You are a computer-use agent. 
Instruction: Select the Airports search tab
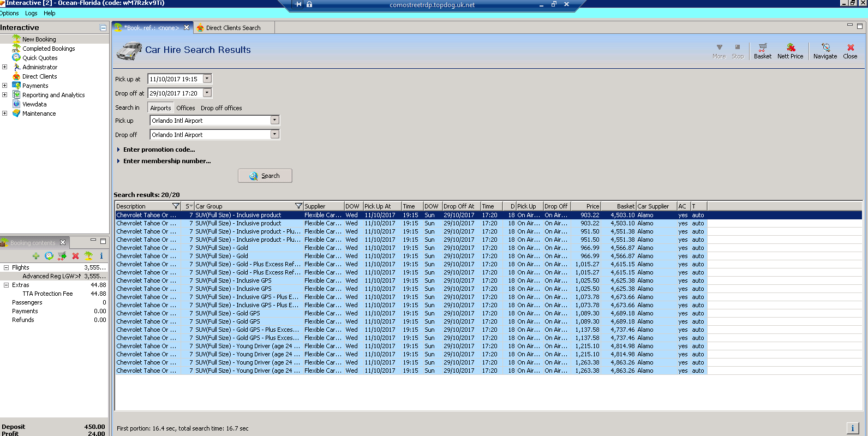tap(160, 108)
